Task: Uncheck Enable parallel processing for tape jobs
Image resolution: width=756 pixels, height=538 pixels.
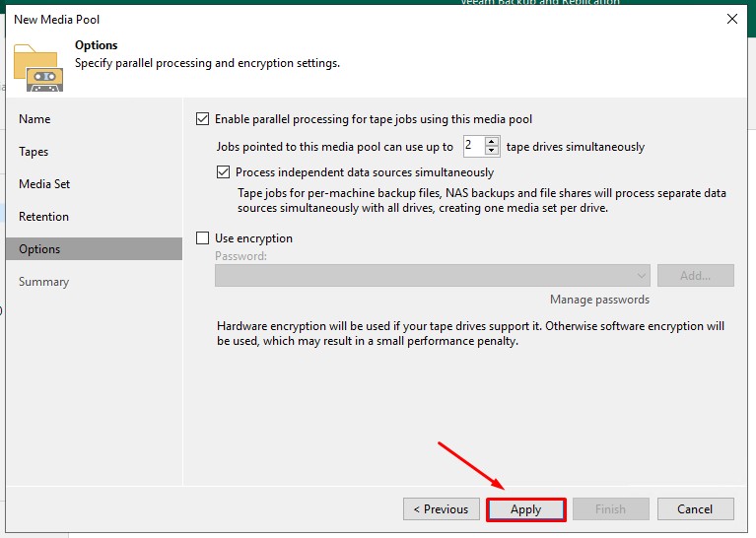Action: [203, 119]
